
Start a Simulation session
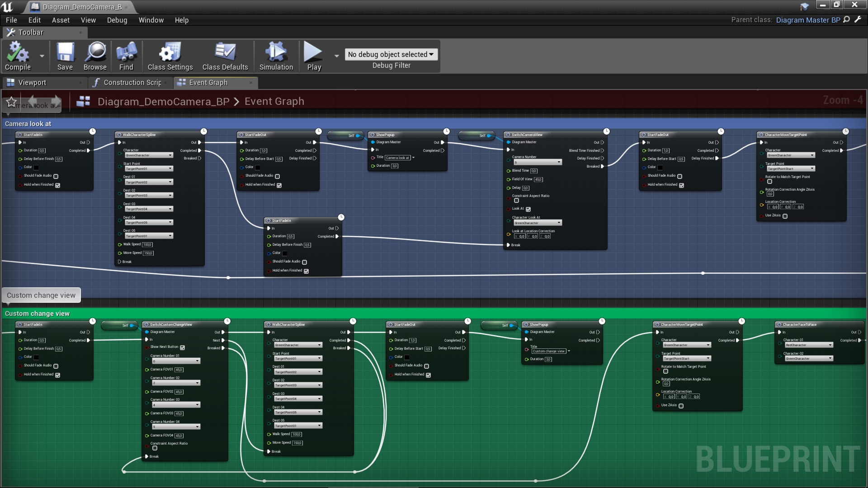[x=276, y=55]
